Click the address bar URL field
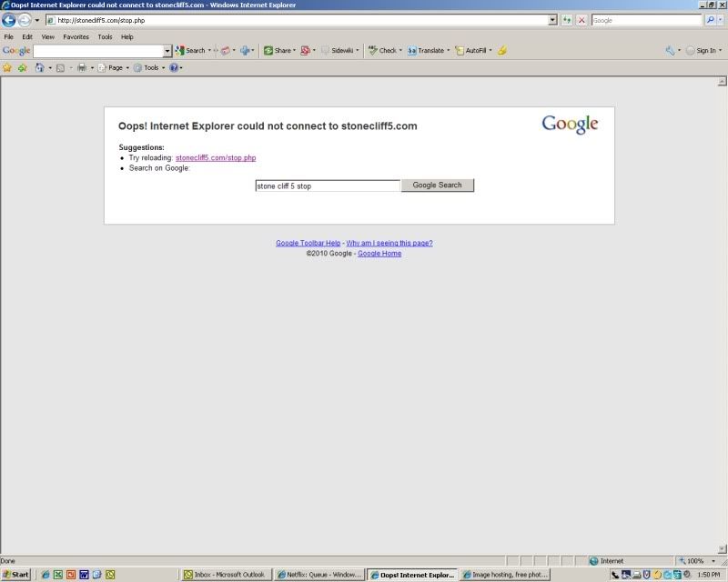Image resolution: width=728 pixels, height=582 pixels. [298, 20]
